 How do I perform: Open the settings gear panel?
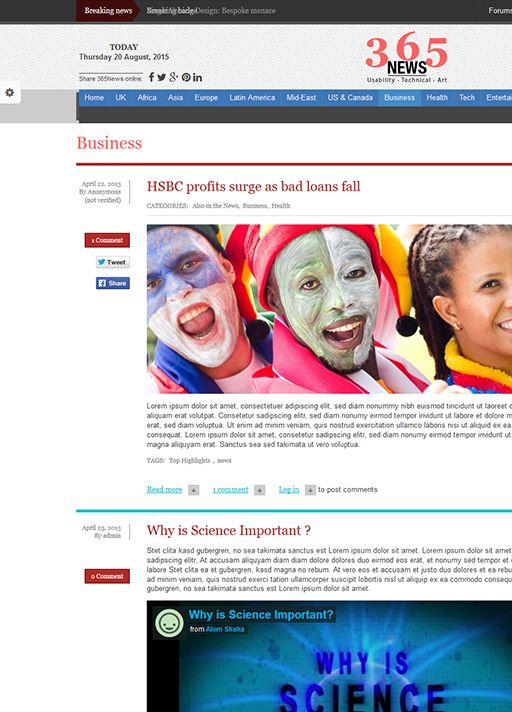pyautogui.click(x=10, y=93)
